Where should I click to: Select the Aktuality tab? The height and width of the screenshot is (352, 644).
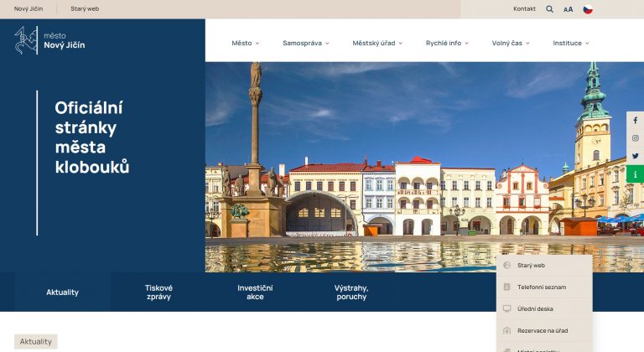click(x=62, y=292)
